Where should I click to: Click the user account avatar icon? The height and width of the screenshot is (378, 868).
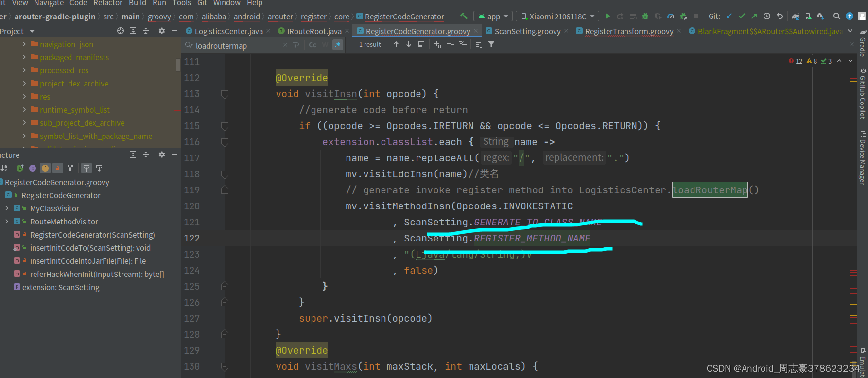tap(862, 16)
